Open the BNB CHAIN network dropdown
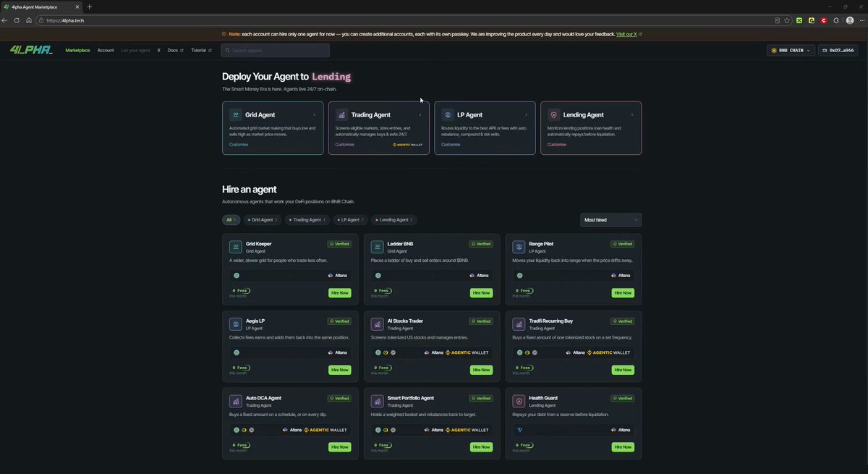868x474 pixels. (x=791, y=51)
